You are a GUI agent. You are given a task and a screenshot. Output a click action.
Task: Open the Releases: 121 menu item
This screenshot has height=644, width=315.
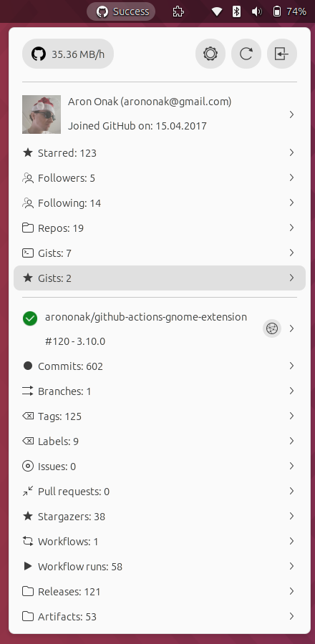pos(160,592)
